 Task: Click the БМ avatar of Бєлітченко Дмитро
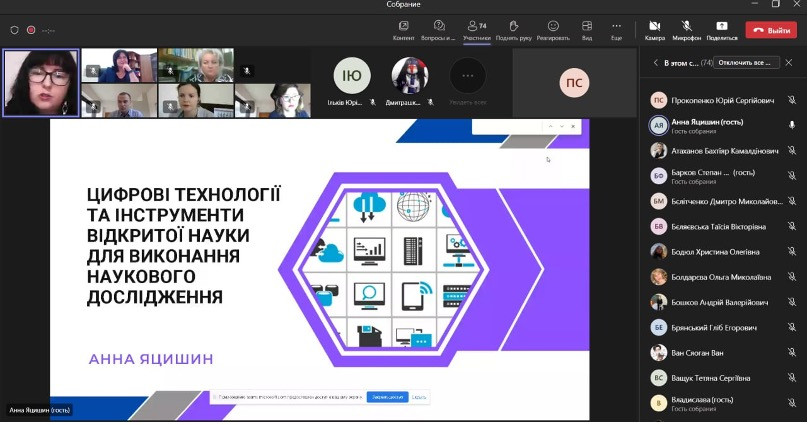pos(659,201)
